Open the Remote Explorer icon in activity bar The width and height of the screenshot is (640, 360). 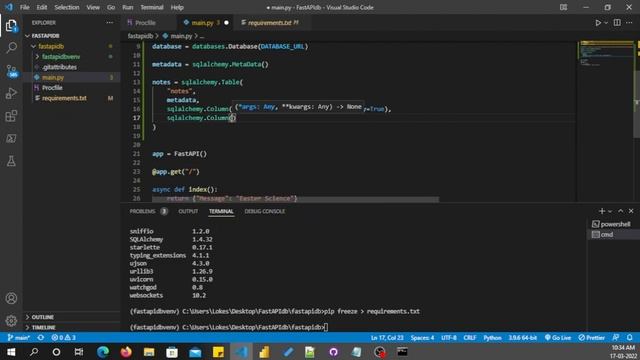(x=11, y=138)
